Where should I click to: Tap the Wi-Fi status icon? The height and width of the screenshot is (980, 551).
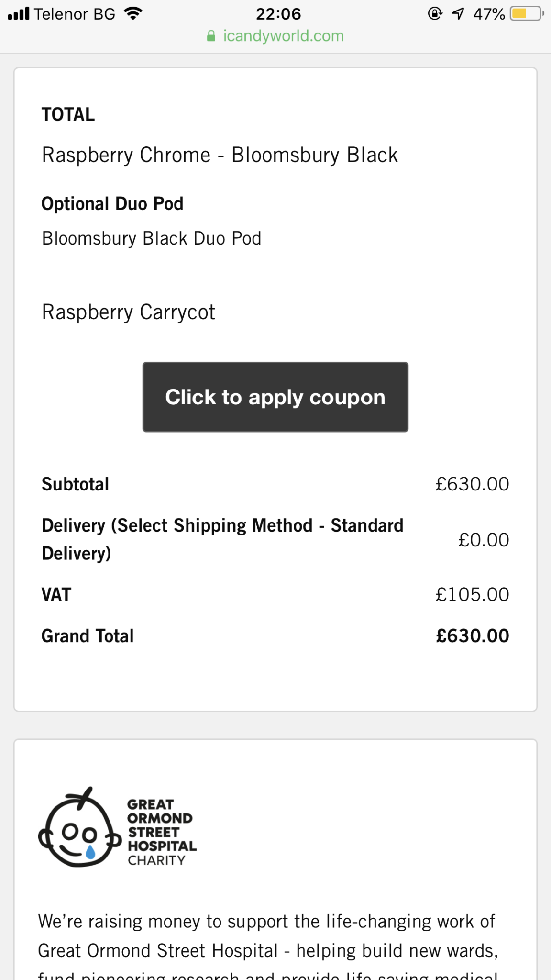(133, 14)
